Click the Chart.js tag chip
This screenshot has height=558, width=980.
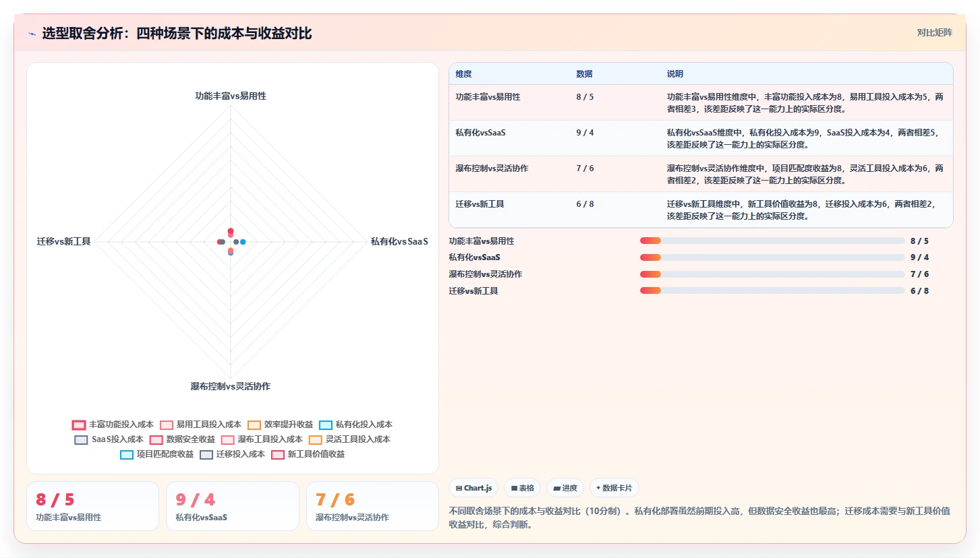[x=473, y=488]
